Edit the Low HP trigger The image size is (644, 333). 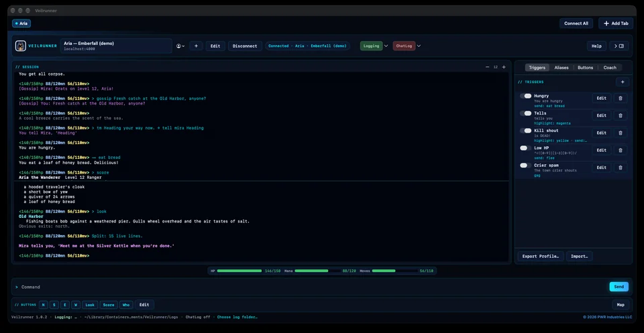click(601, 150)
